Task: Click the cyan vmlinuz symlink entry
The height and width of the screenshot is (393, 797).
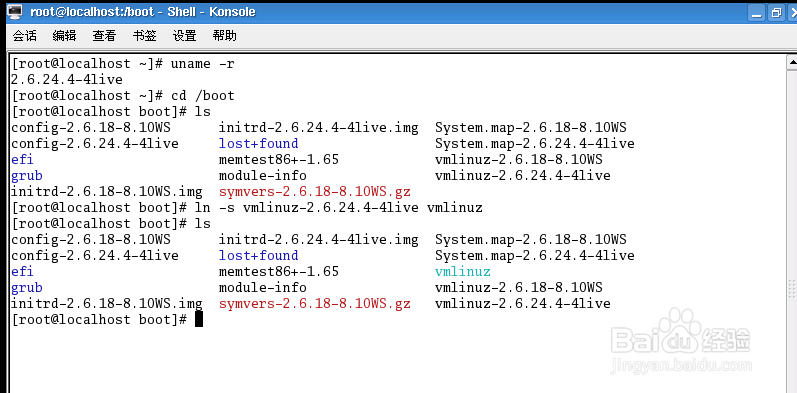Action: point(463,271)
